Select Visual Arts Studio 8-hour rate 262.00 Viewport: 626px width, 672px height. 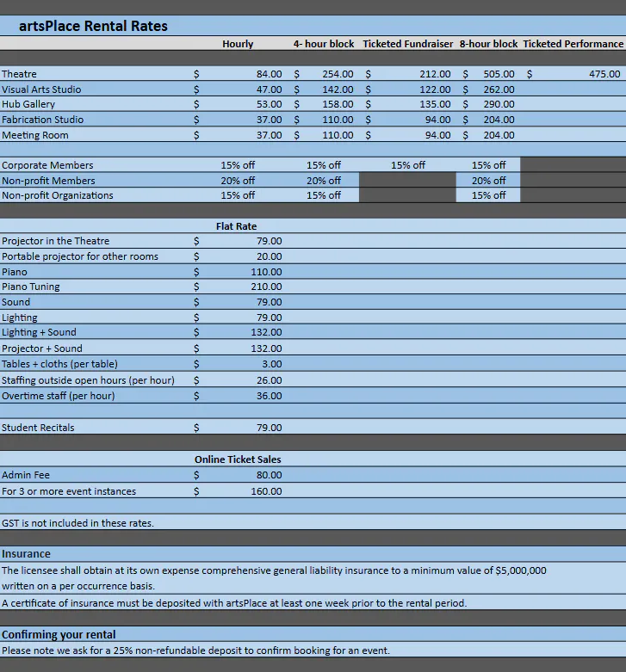pyautogui.click(x=499, y=89)
